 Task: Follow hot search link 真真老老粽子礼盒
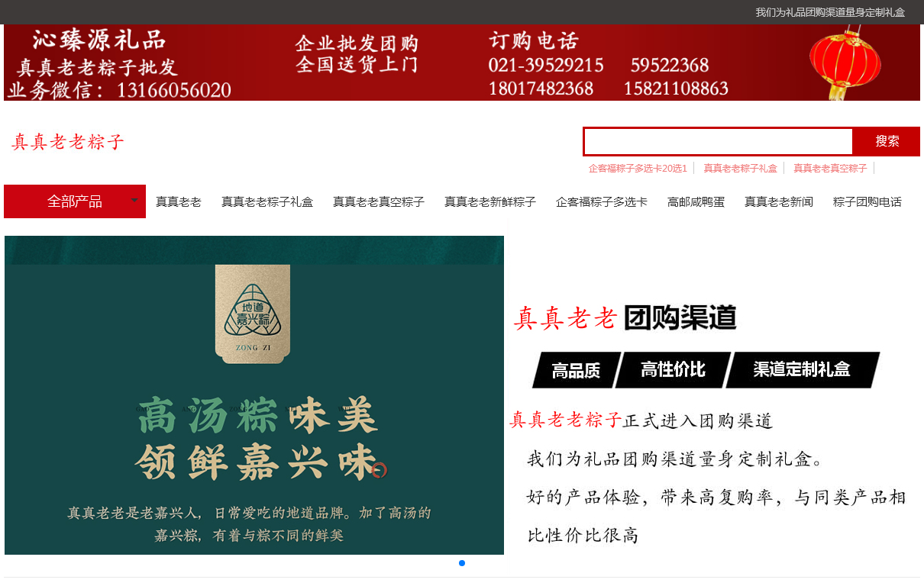[x=740, y=168]
